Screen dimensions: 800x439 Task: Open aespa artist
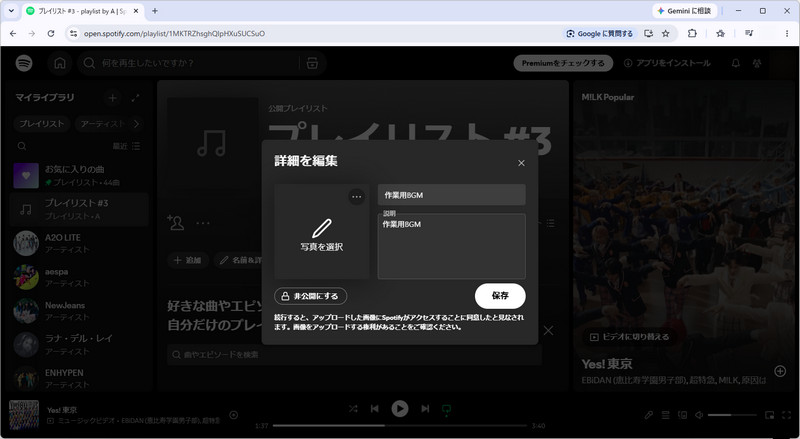(79, 277)
